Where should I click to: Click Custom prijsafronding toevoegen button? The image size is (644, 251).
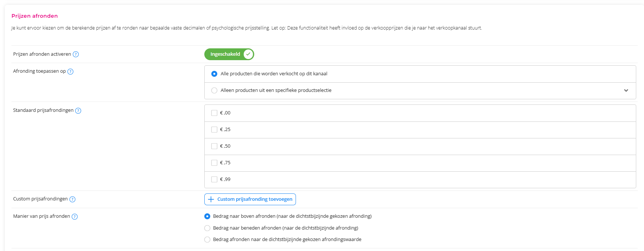250,199
